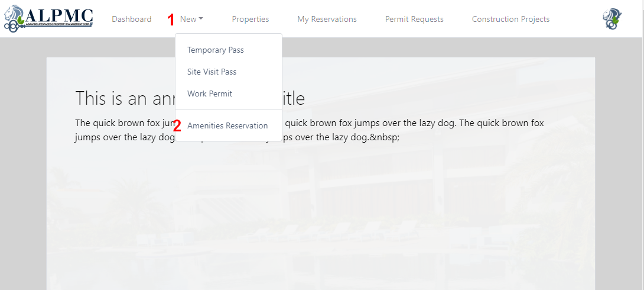This screenshot has width=644, height=290.
Task: Click the ALPMC logo in the navbar
Action: [x=48, y=18]
